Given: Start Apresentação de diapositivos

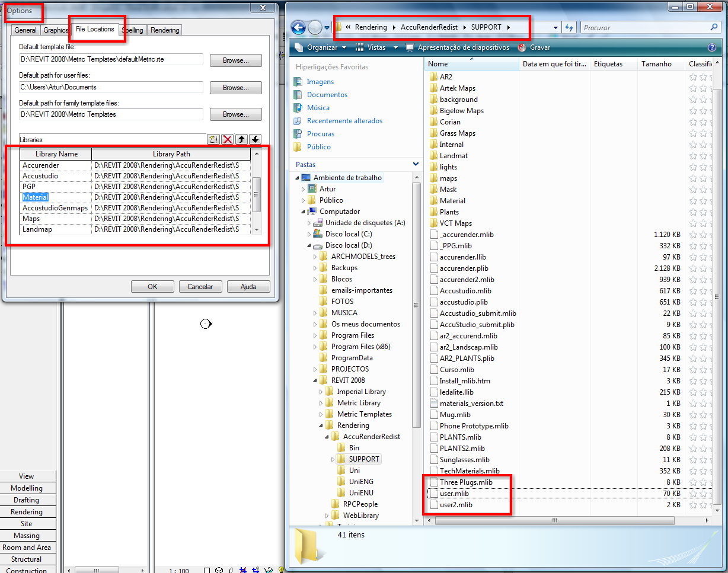Looking at the screenshot, I should pos(457,47).
